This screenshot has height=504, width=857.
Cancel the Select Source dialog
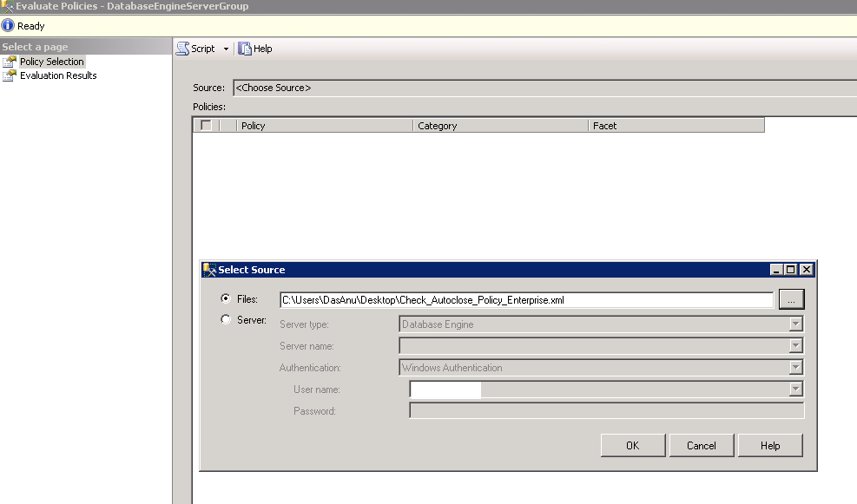[701, 445]
